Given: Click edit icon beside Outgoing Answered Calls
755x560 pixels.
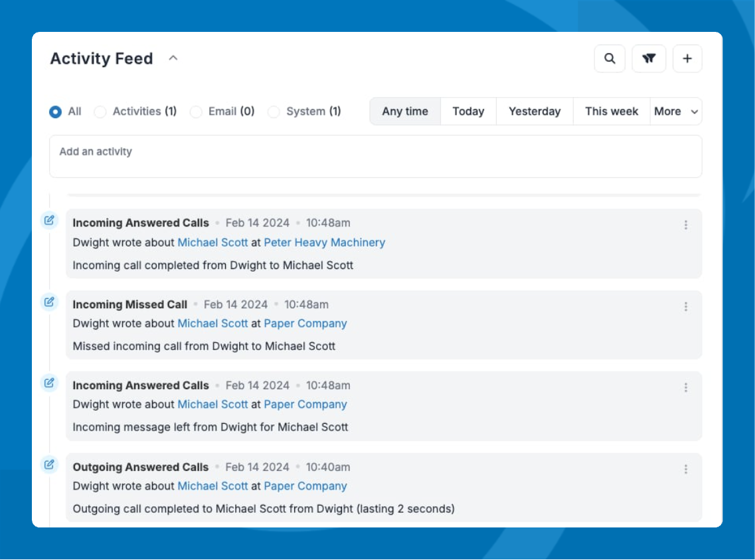Looking at the screenshot, I should (x=49, y=464).
